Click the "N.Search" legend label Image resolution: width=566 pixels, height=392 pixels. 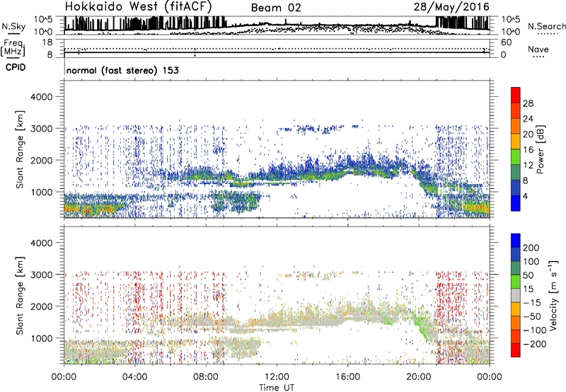click(546, 26)
